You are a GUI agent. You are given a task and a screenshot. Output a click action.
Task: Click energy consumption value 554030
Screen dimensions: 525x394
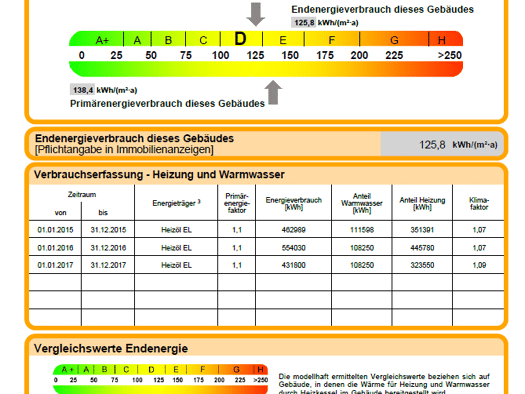pyautogui.click(x=294, y=248)
